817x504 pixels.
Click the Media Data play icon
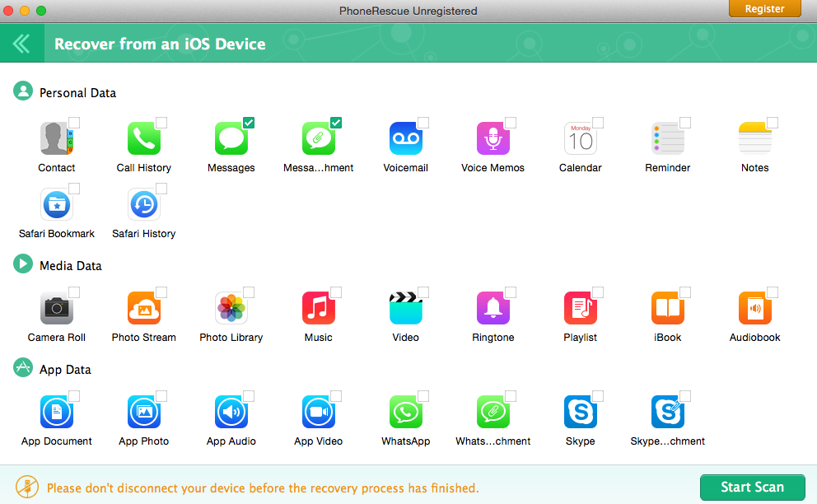(23, 264)
